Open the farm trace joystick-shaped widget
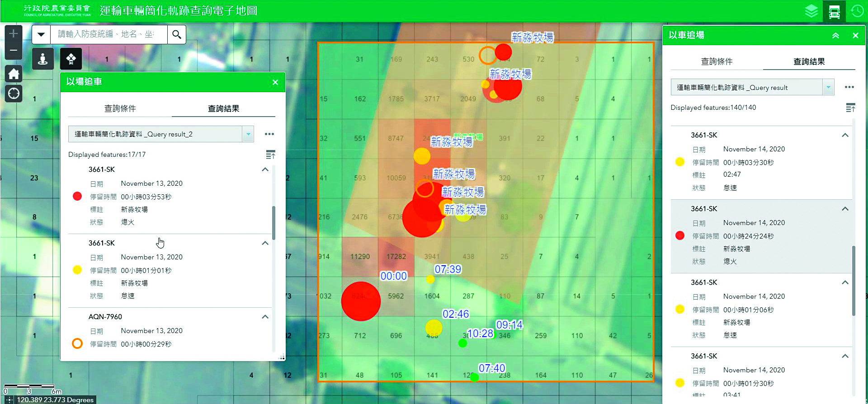 coord(43,59)
